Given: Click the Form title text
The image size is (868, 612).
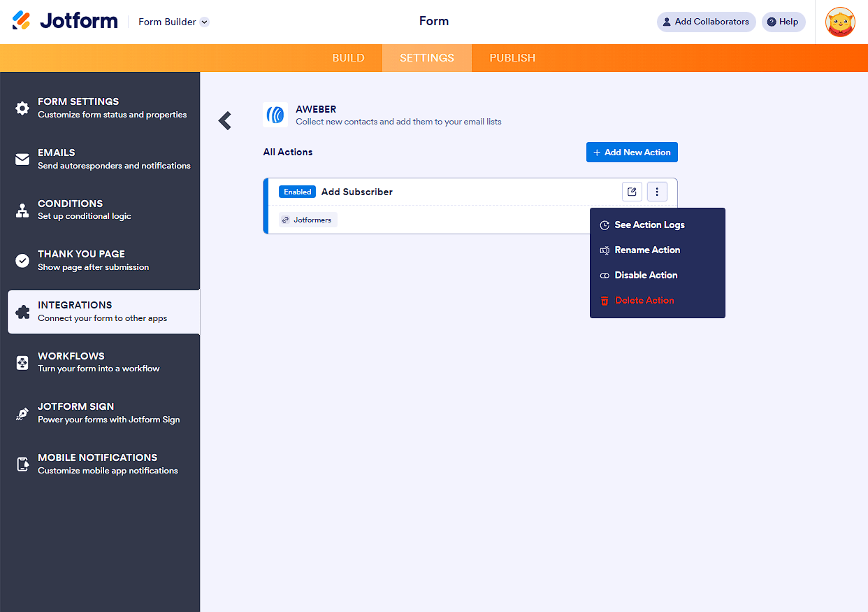Looking at the screenshot, I should coord(434,21).
